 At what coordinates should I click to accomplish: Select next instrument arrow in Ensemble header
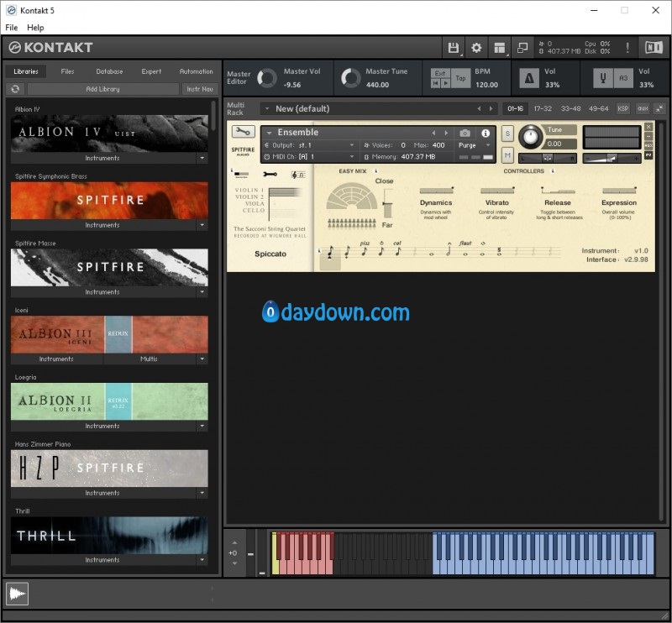point(446,133)
